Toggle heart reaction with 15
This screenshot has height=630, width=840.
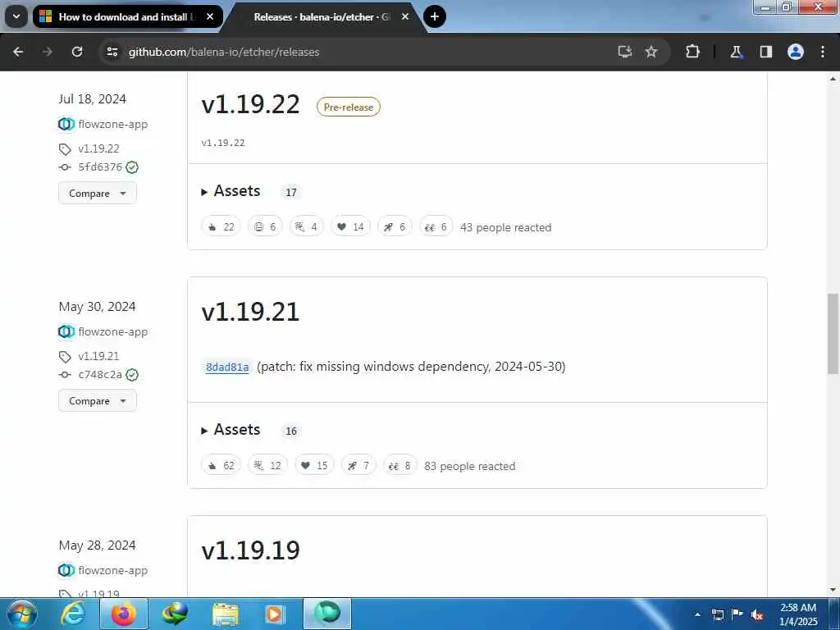point(314,466)
